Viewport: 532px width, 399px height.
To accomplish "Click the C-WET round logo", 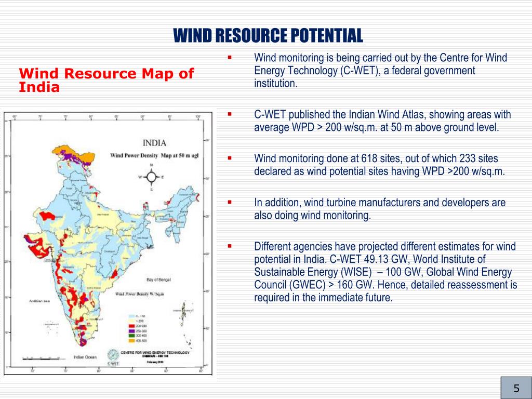I will click(x=113, y=354).
